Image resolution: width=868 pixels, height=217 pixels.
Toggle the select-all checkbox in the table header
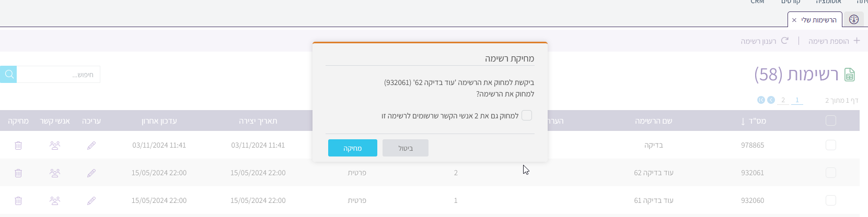pyautogui.click(x=831, y=121)
